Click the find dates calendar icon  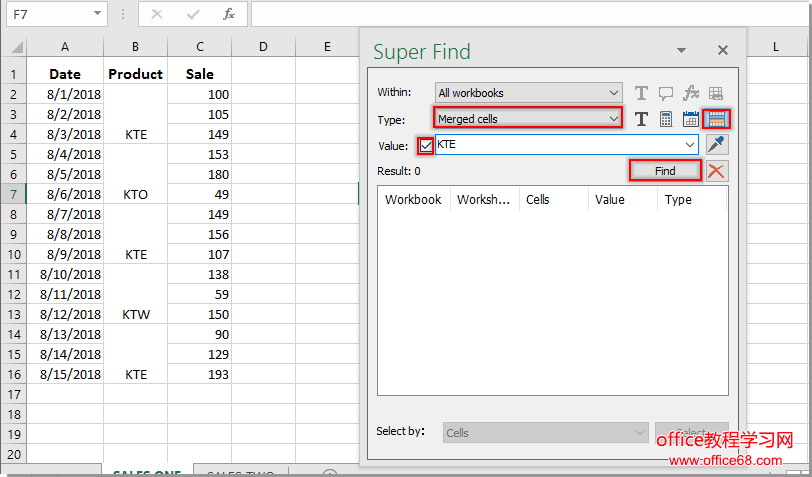point(691,119)
